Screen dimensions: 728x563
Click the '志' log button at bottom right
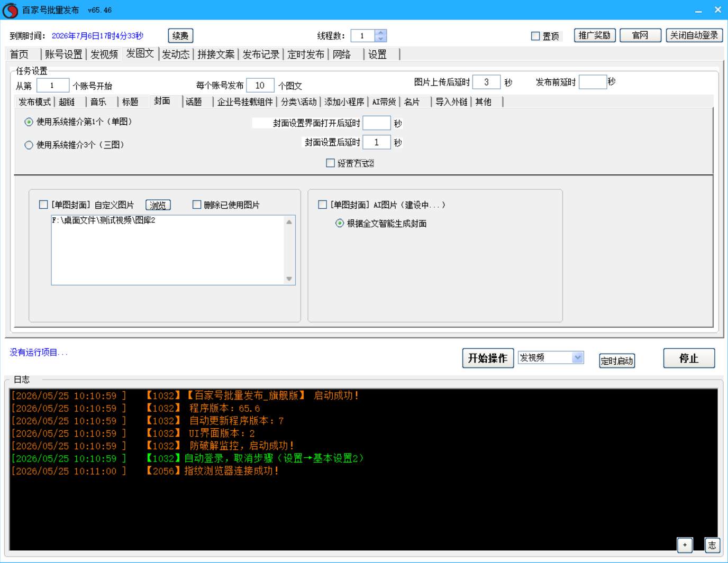(712, 545)
